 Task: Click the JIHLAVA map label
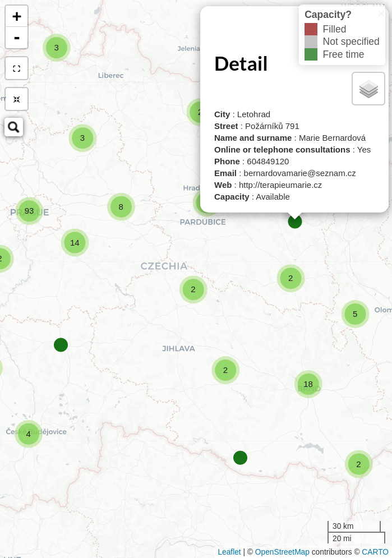pos(178,349)
